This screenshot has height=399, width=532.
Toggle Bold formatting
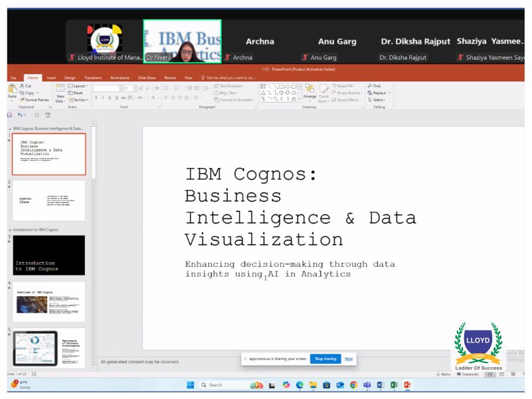coord(96,98)
